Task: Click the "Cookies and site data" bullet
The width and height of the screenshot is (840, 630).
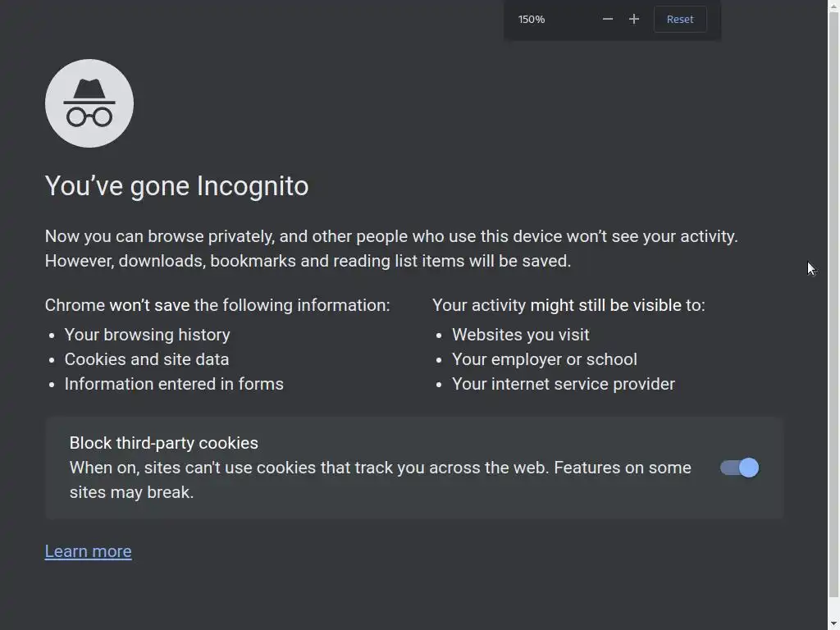Action: point(147,359)
